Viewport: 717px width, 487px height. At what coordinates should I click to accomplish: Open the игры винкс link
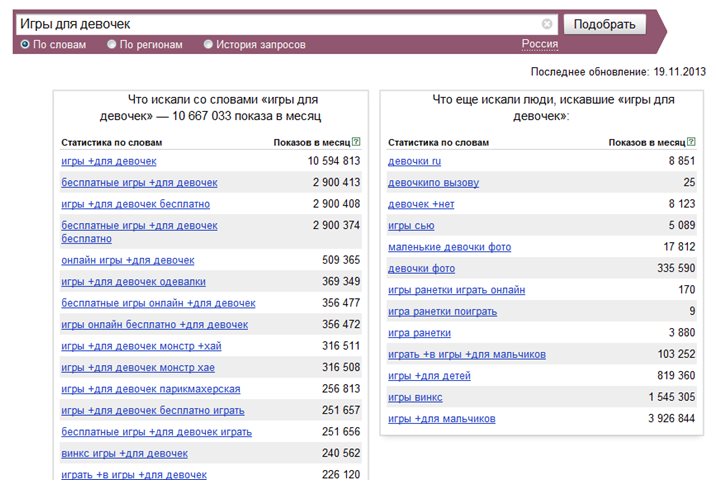415,397
